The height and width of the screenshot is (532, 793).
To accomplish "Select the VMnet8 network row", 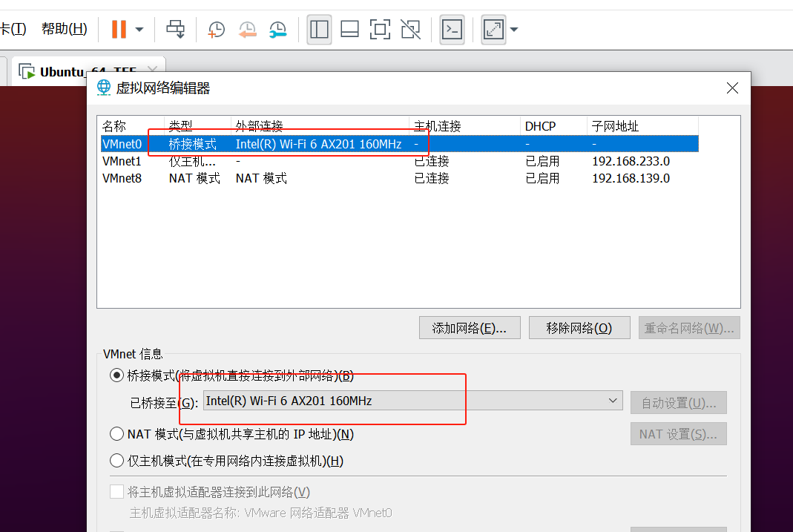I will pyautogui.click(x=400, y=179).
